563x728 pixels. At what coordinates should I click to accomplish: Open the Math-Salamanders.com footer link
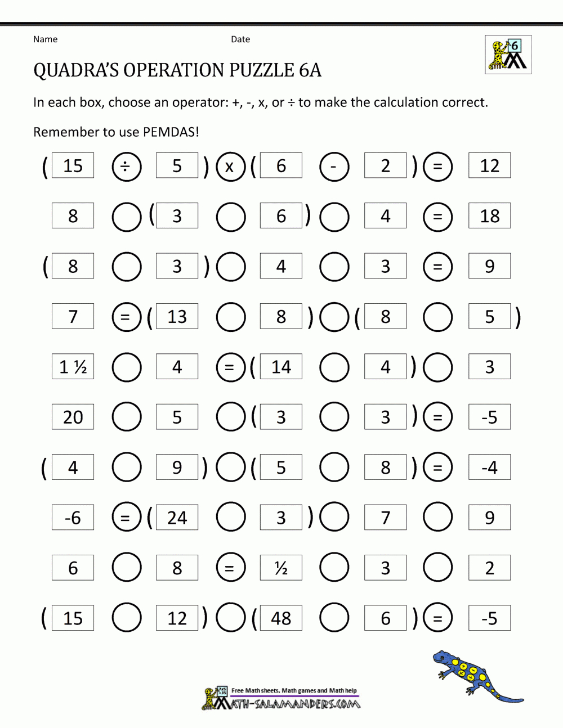click(295, 704)
